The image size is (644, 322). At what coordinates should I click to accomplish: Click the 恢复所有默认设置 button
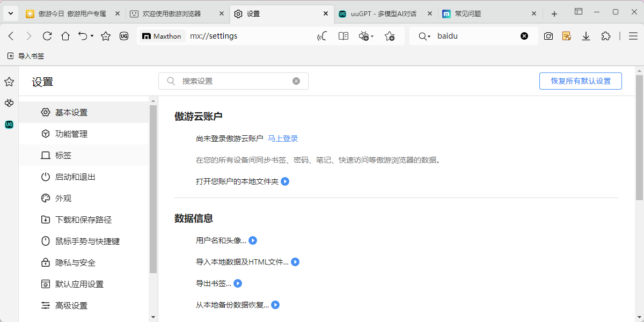click(580, 80)
